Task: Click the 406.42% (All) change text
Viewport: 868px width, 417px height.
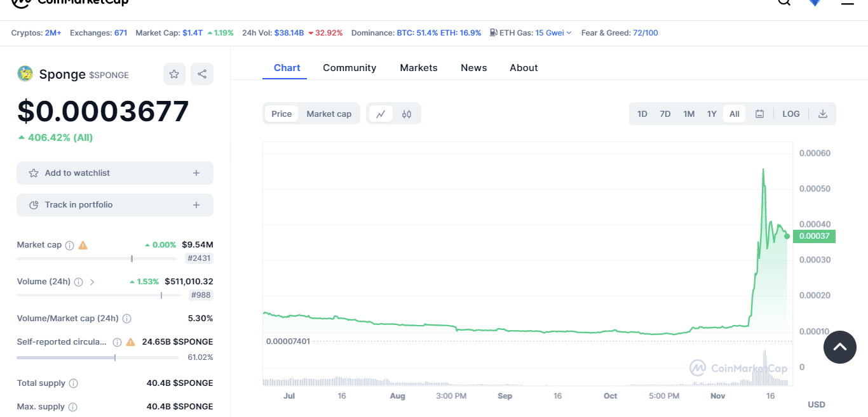Action: [56, 138]
